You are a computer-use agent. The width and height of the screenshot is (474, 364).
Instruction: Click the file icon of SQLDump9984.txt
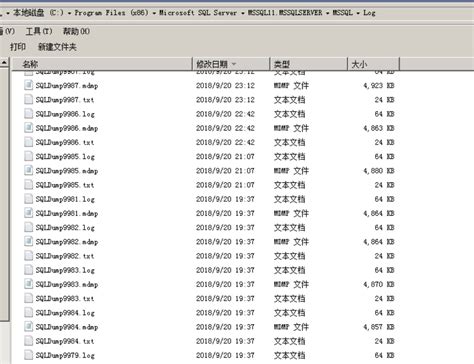pos(29,341)
